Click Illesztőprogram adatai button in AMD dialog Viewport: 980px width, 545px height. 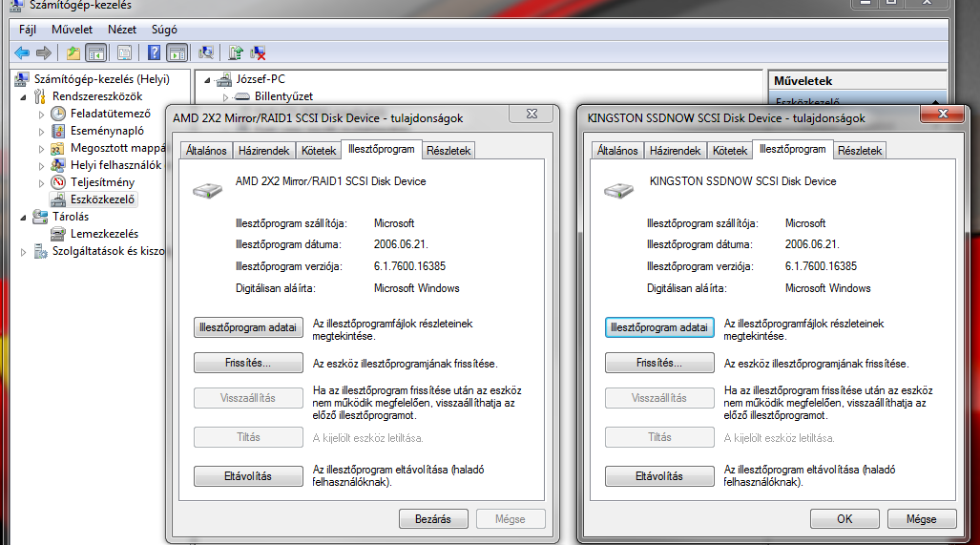[x=248, y=327]
